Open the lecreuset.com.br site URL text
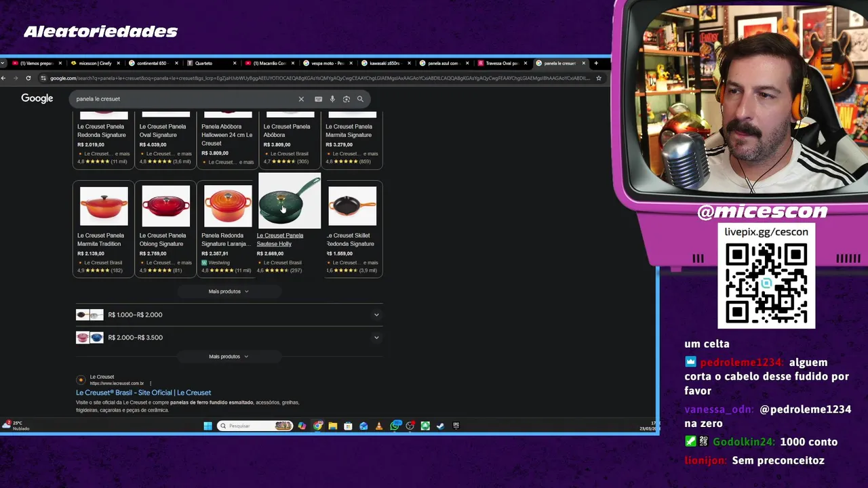The image size is (868, 488). point(117,384)
